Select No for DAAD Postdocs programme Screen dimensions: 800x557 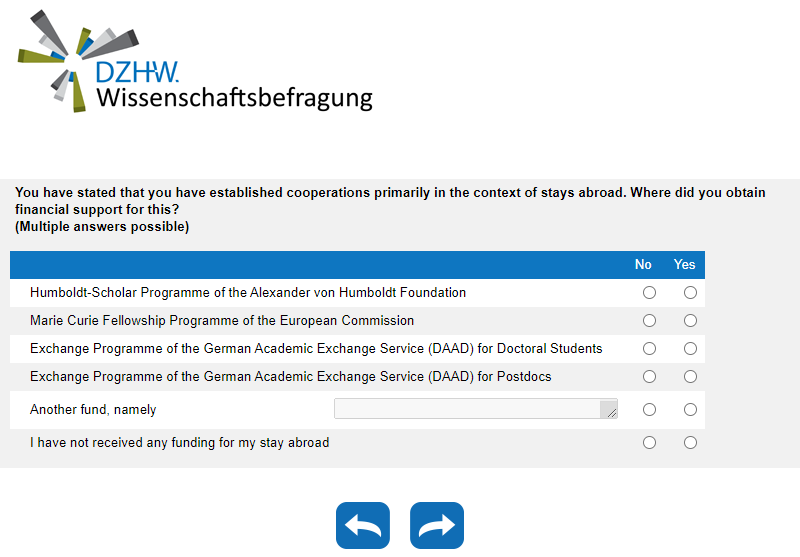650,377
